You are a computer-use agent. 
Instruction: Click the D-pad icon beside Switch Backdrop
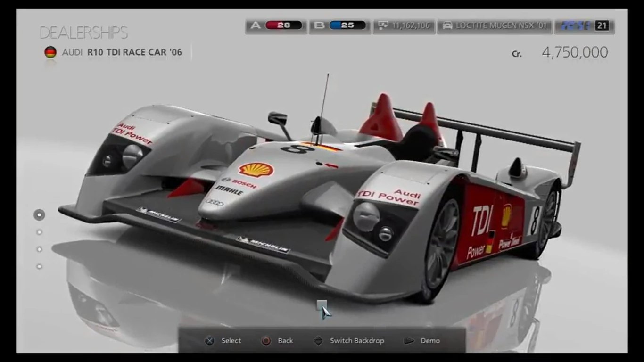click(319, 341)
